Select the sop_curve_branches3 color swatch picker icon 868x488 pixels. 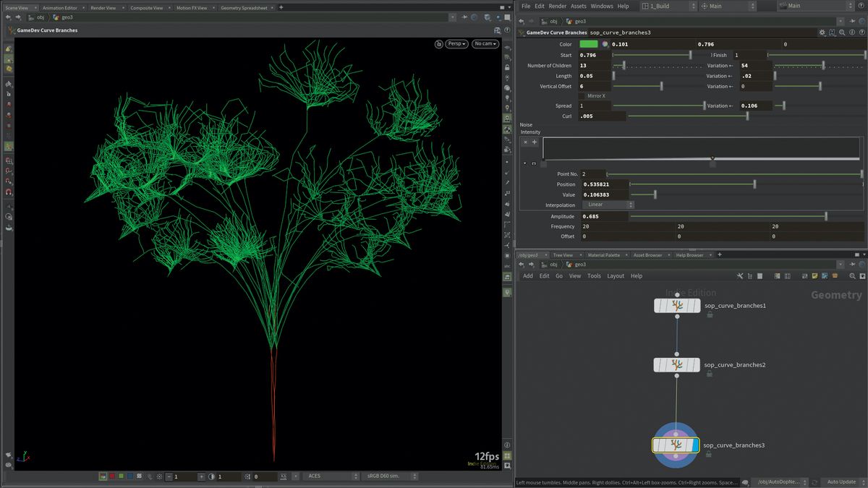(604, 44)
